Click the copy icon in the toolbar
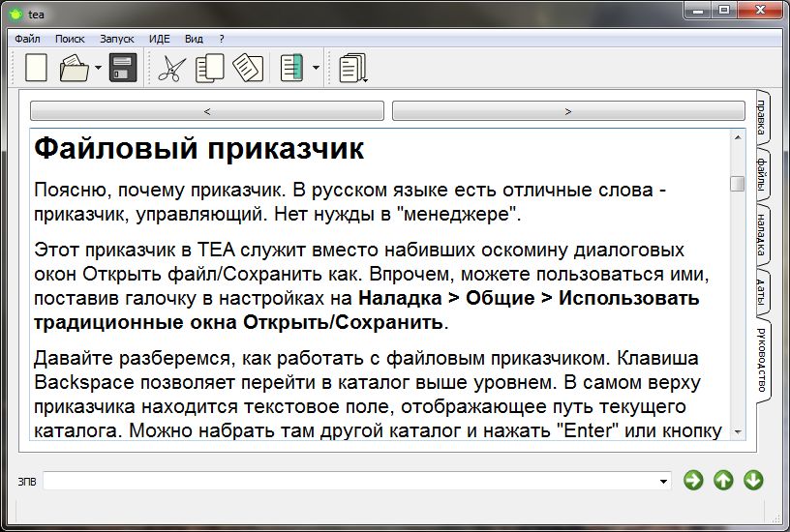Image resolution: width=790 pixels, height=532 pixels. pyautogui.click(x=209, y=68)
